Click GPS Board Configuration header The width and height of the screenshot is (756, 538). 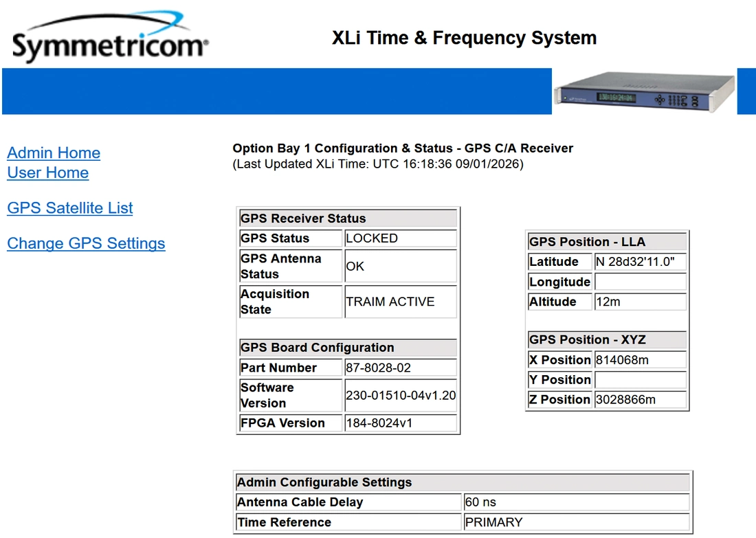(x=348, y=348)
